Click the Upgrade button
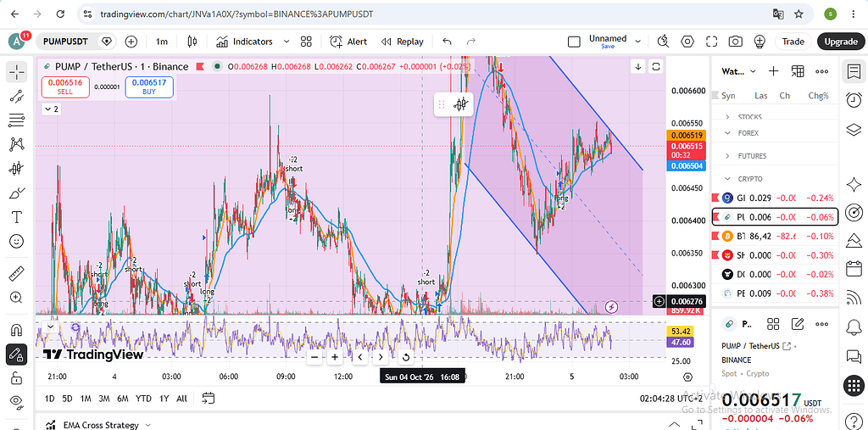Image resolution: width=868 pixels, height=430 pixels. point(841,42)
